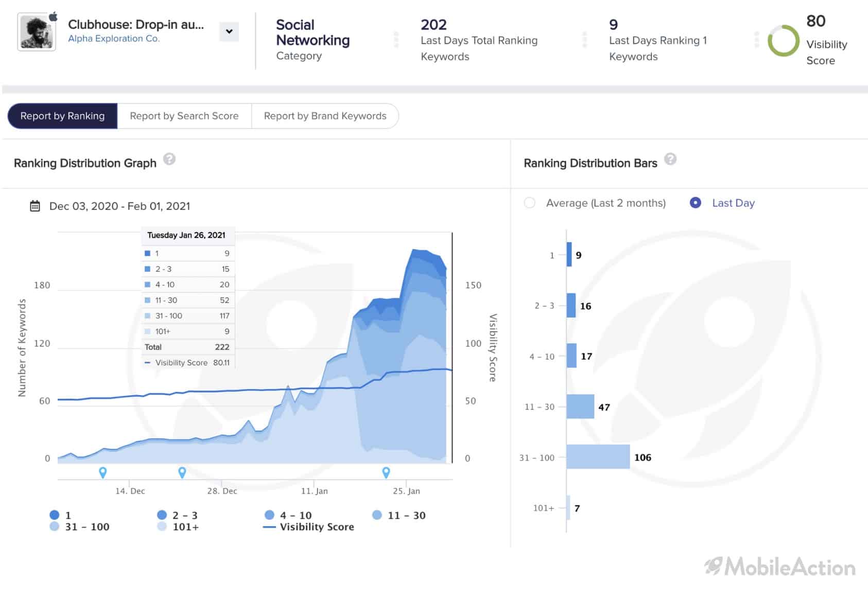Toggle the 2 – 3 series in legend

point(178,515)
